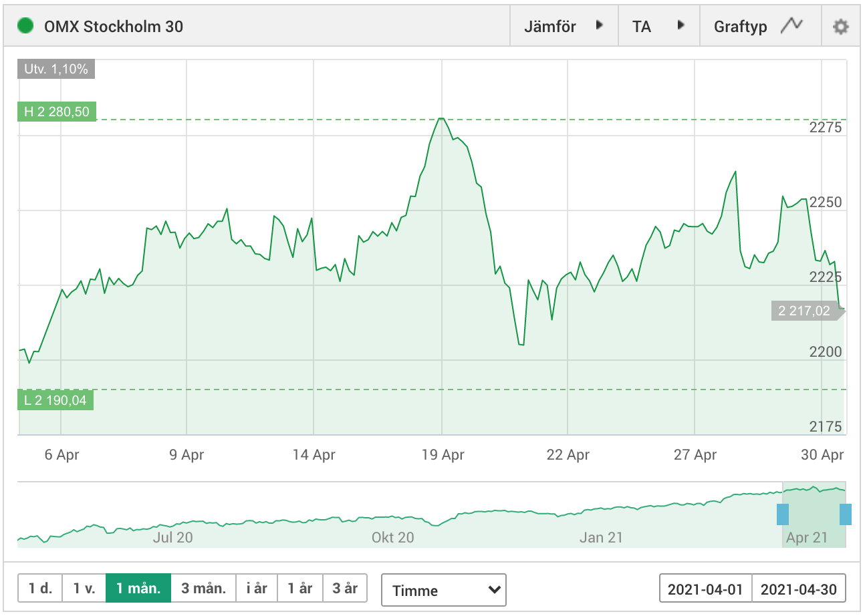
Task: Click the highlighted Apr 21 navigator window
Action: [814, 514]
